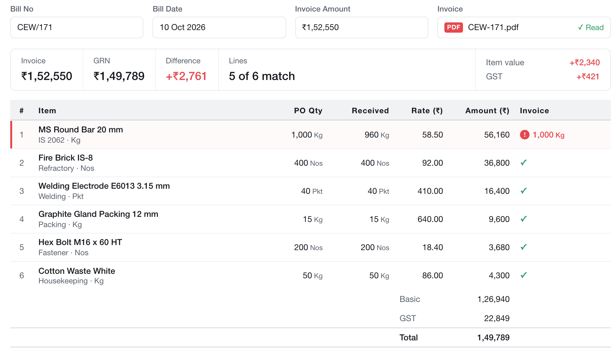Viewport: 616px width, 364px height.
Task: Select the Cotton Waste White item name
Action: pos(77,271)
